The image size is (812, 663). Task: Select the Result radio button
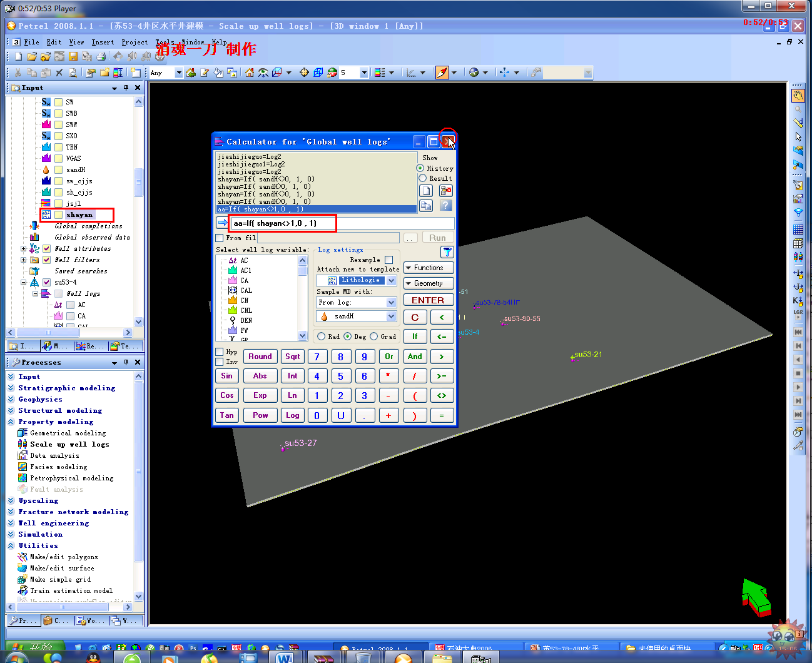[422, 178]
